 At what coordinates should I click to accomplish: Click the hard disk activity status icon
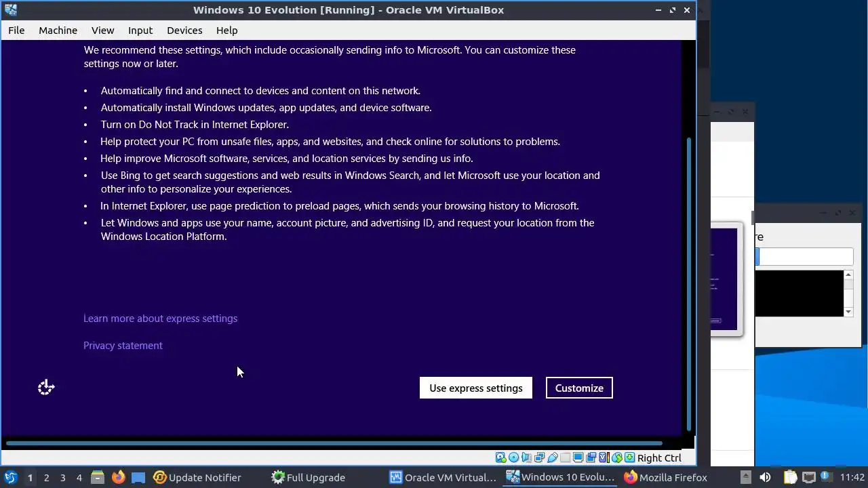[500, 457]
